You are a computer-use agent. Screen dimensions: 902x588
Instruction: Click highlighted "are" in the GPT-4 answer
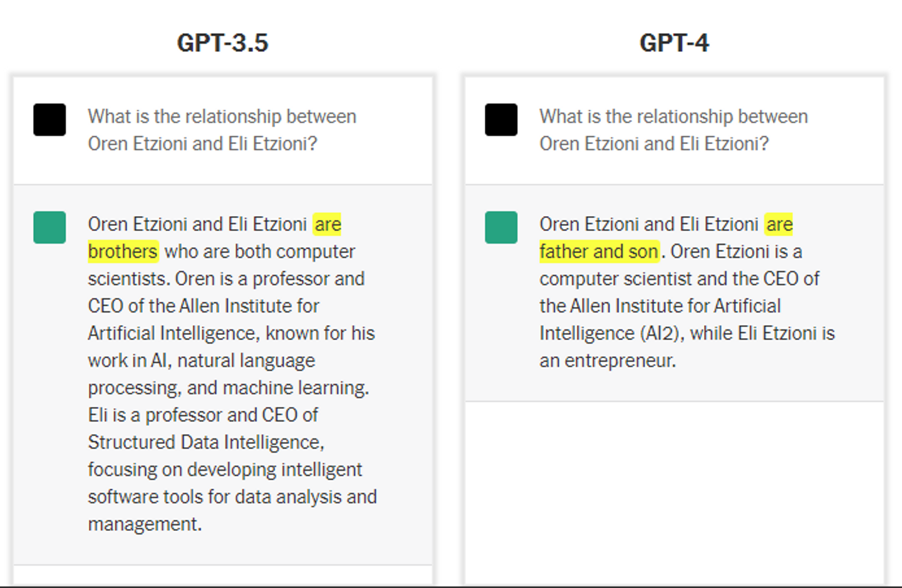[x=779, y=224]
